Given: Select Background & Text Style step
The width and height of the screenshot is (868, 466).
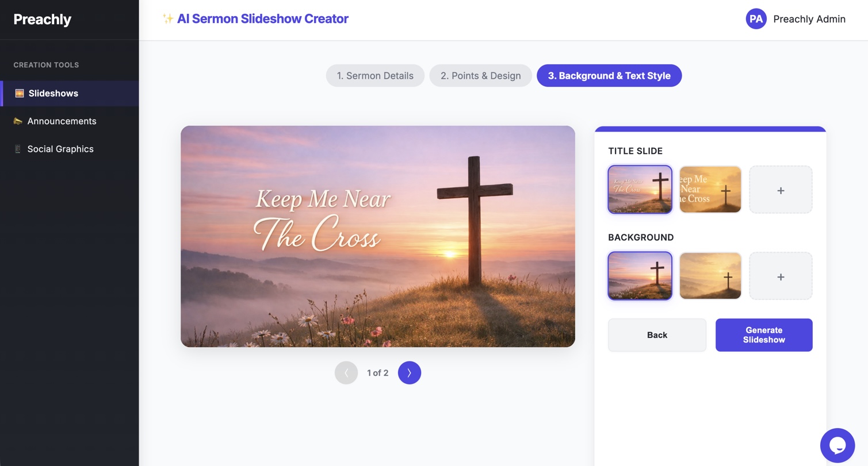Looking at the screenshot, I should [609, 76].
